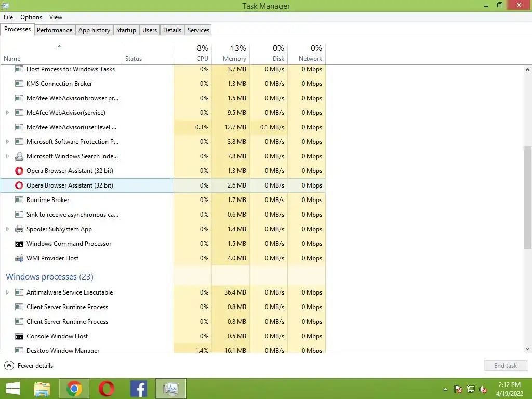The image size is (532, 399).
Task: Click the 0.3% CPU value
Action: click(202, 127)
